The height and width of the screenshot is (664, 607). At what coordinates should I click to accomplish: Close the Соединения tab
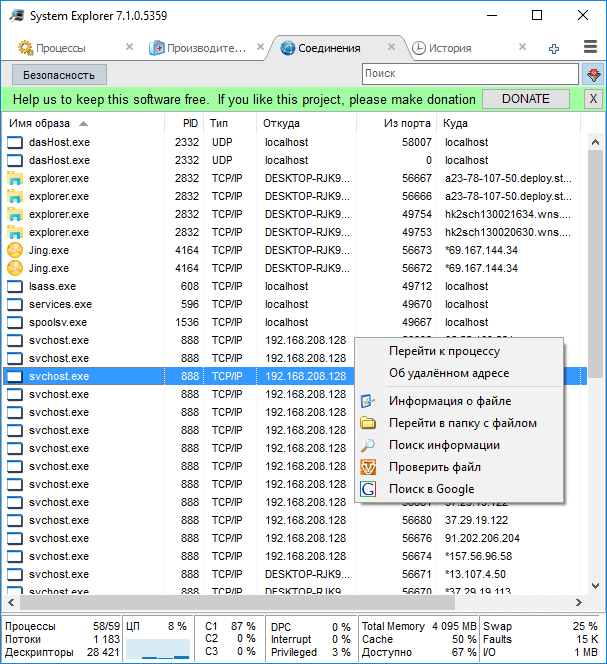tap(391, 47)
